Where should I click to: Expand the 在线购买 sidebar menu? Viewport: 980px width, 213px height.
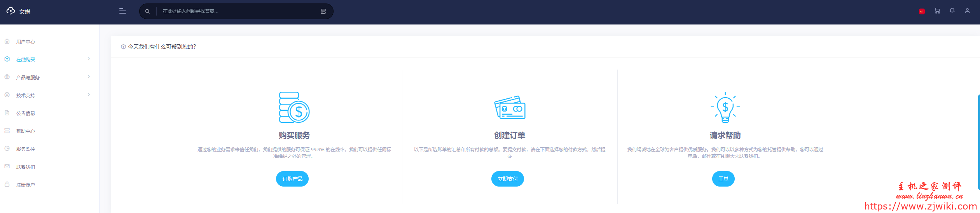pos(26,59)
